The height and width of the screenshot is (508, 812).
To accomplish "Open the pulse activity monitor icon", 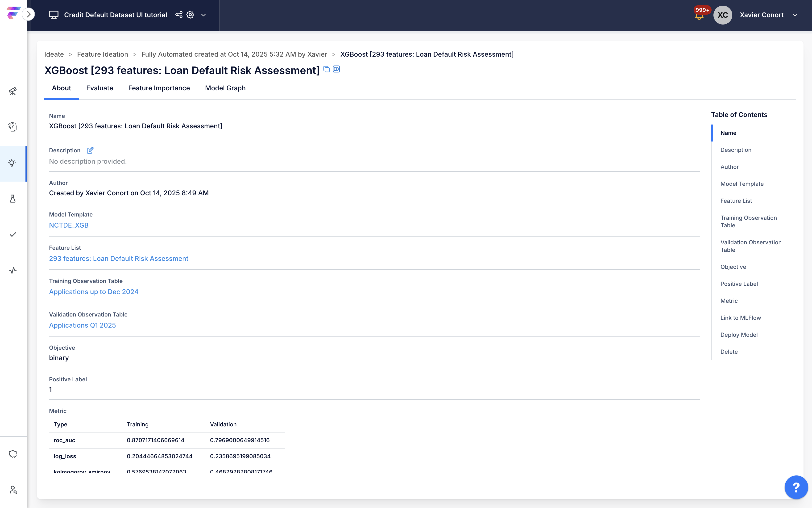I will [x=13, y=270].
